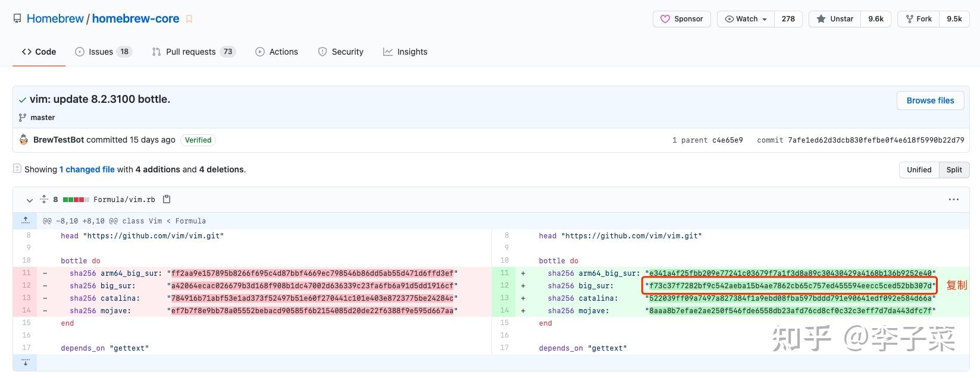Click the Verified badge
980x378 pixels.
pyautogui.click(x=198, y=140)
